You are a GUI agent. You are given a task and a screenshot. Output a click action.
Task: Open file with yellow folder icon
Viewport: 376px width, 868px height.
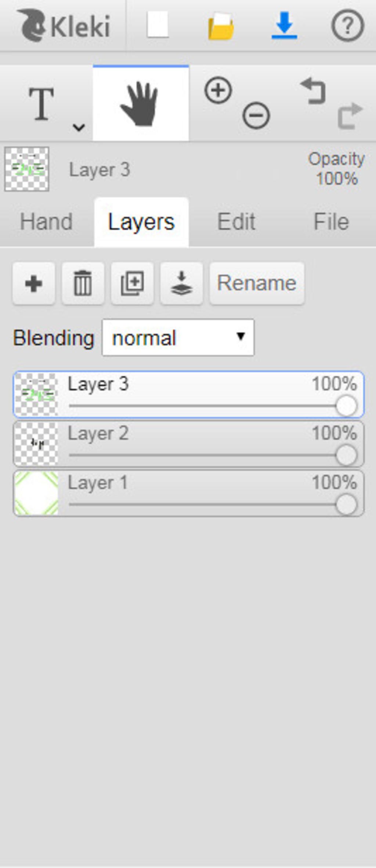click(221, 26)
